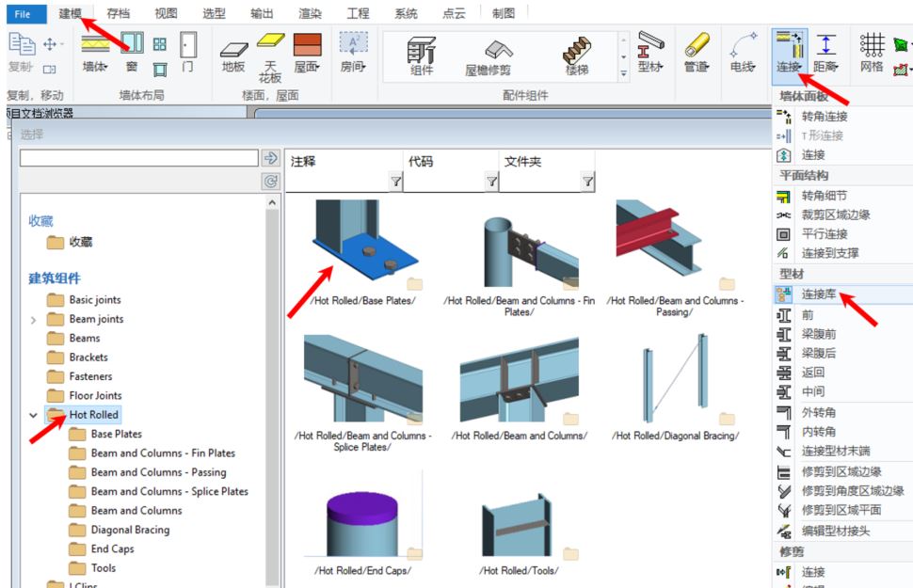Click the search text field

pos(139,158)
